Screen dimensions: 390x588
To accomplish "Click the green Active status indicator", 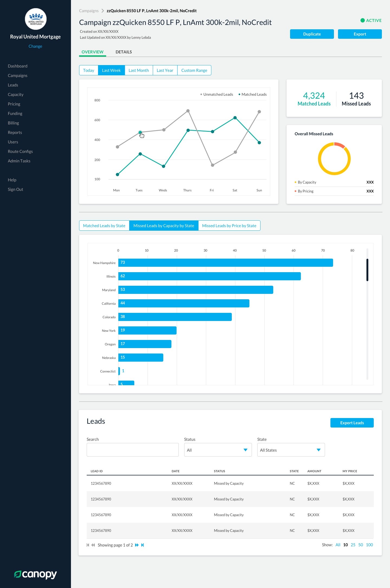I will 371,20.
